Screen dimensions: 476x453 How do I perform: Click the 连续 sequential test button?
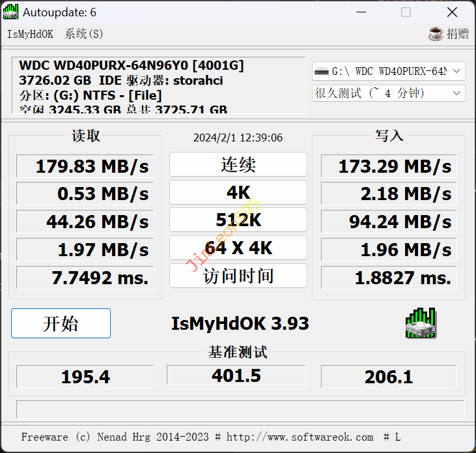(238, 165)
